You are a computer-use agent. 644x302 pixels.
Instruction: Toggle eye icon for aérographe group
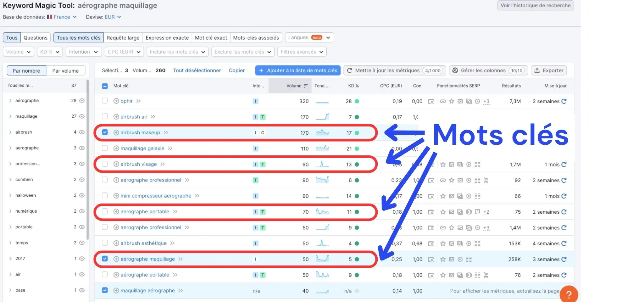82,101
